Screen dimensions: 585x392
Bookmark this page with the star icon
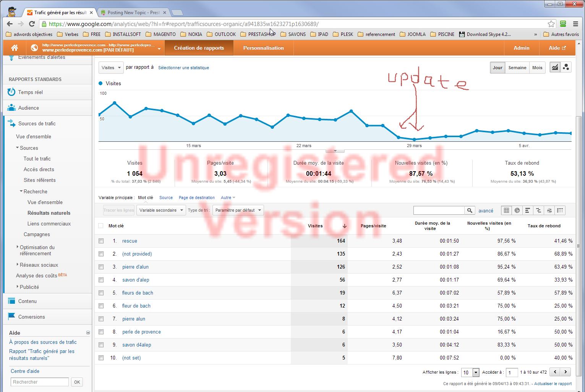click(x=551, y=24)
